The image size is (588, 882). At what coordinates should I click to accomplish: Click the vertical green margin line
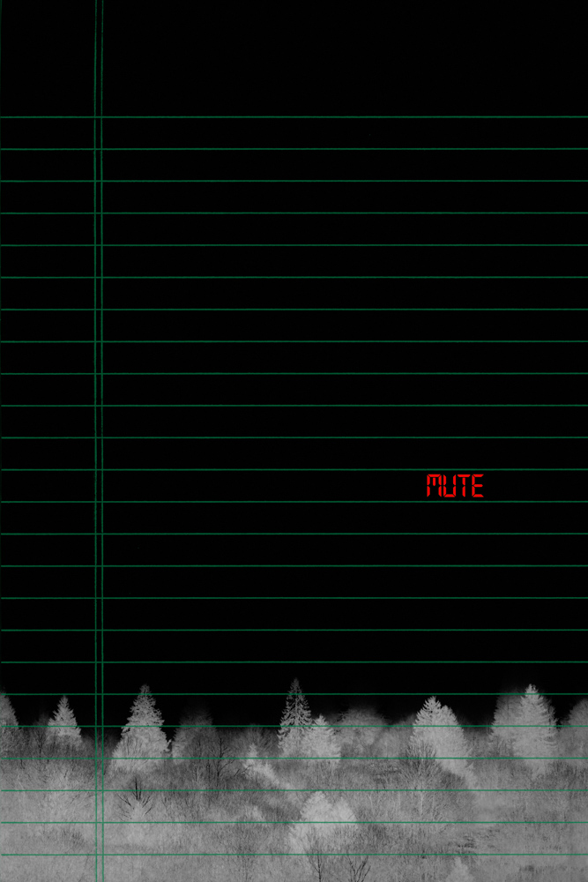tap(99, 353)
